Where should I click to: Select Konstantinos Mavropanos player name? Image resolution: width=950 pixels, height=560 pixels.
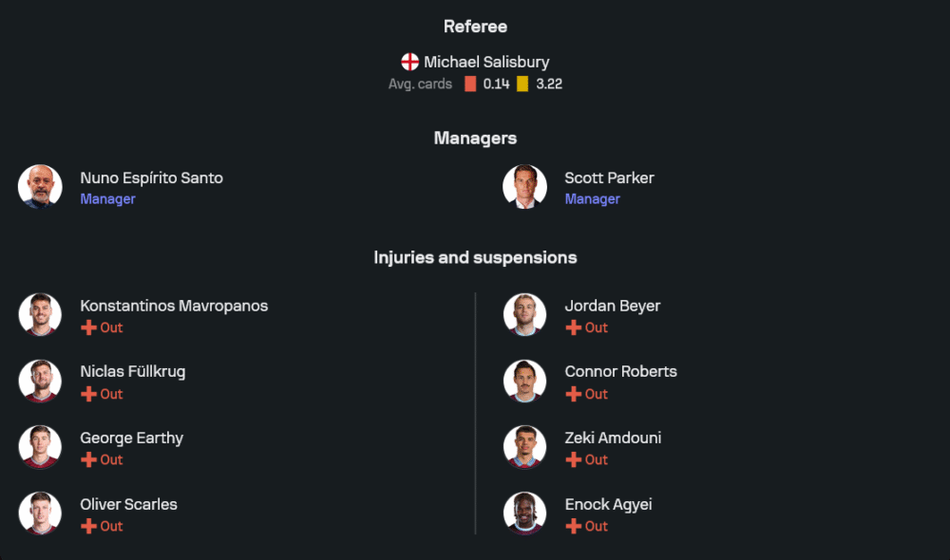pos(174,306)
